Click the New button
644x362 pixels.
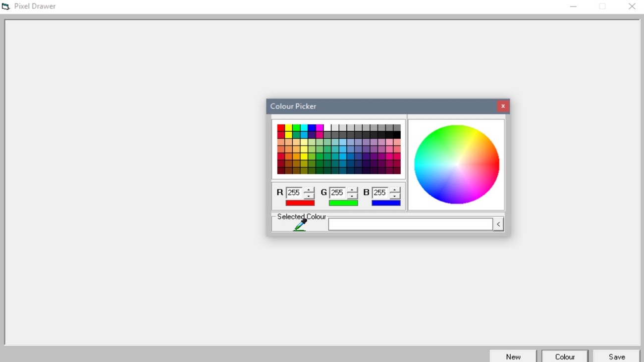[x=513, y=356]
